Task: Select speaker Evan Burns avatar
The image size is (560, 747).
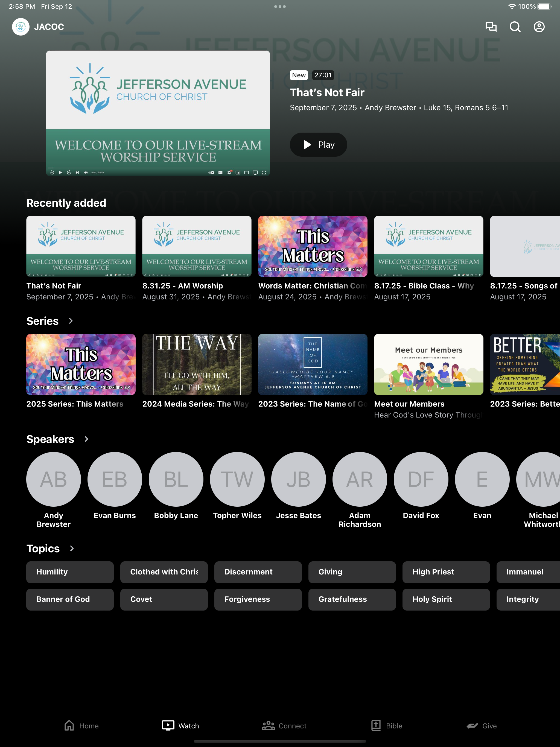Action: click(115, 479)
